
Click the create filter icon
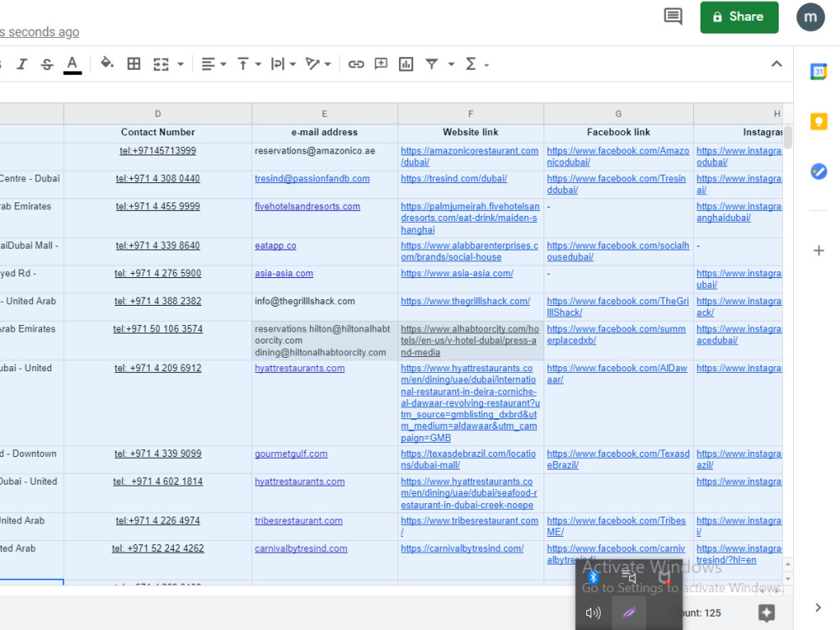[432, 65]
